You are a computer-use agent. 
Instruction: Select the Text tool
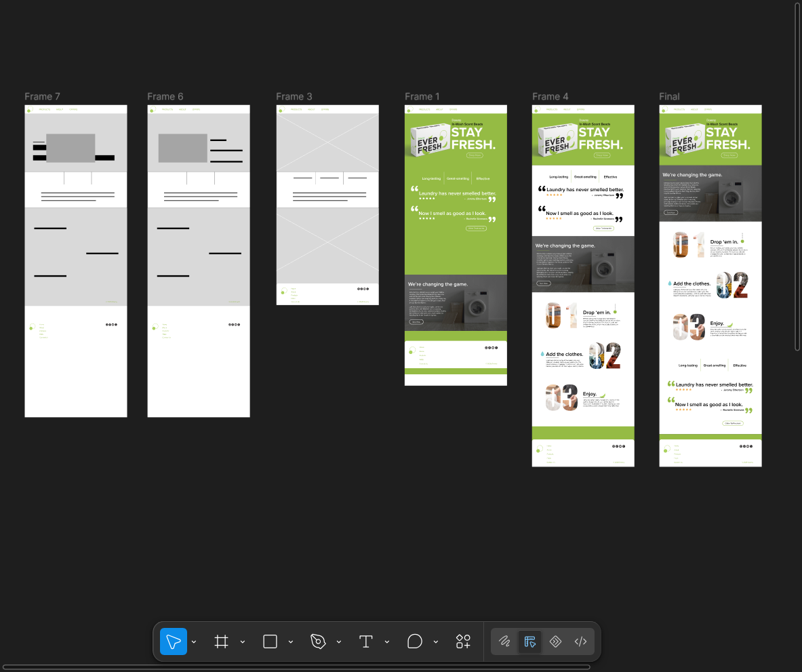pos(365,641)
